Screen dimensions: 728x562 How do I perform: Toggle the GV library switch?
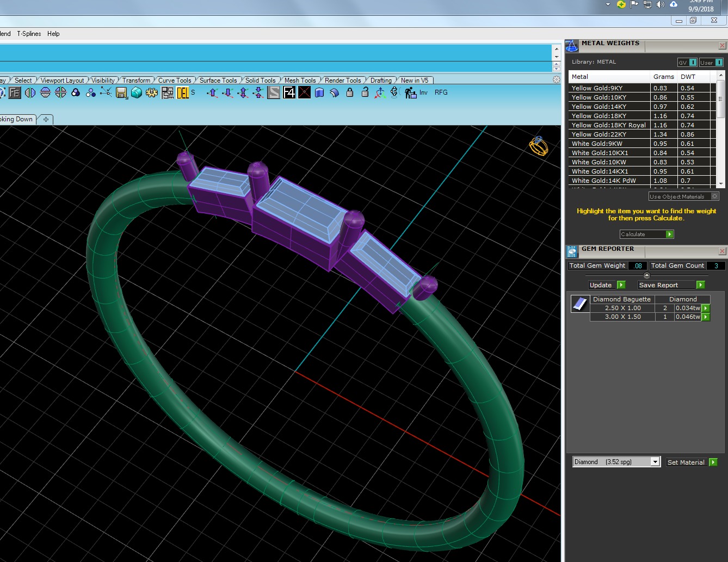[x=687, y=63]
